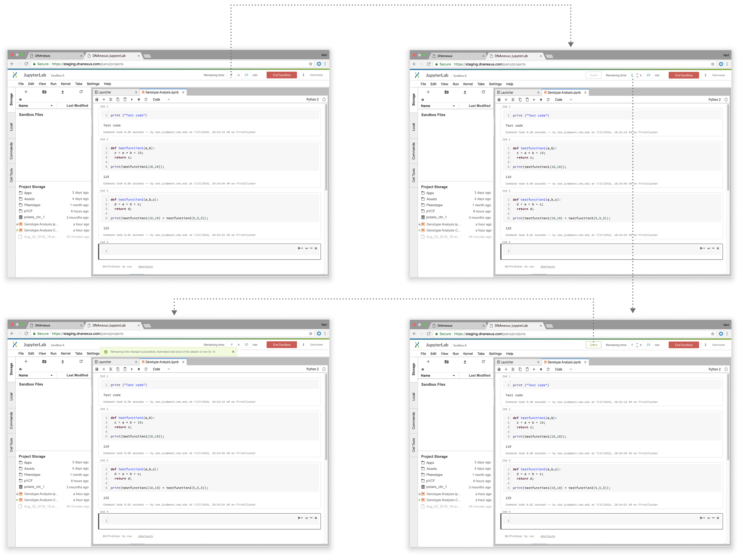Viewport: 739px width, 560px height.
Task: Save the Genotype Analysis notebook
Action: click(97, 99)
